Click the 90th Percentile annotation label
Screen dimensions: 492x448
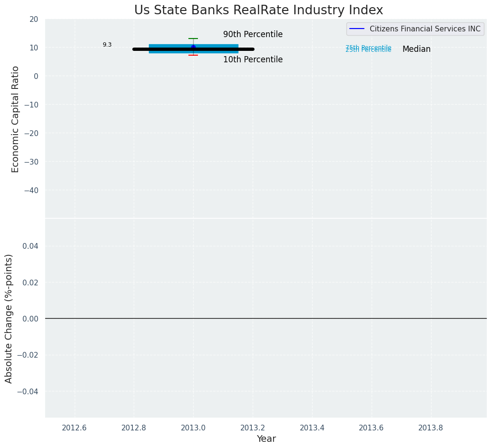[253, 35]
